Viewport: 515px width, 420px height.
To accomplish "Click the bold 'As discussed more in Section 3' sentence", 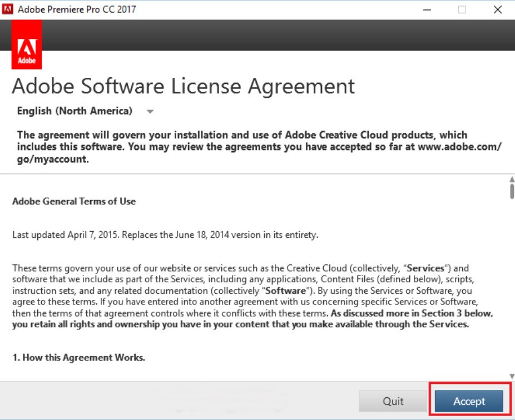I will (411, 313).
